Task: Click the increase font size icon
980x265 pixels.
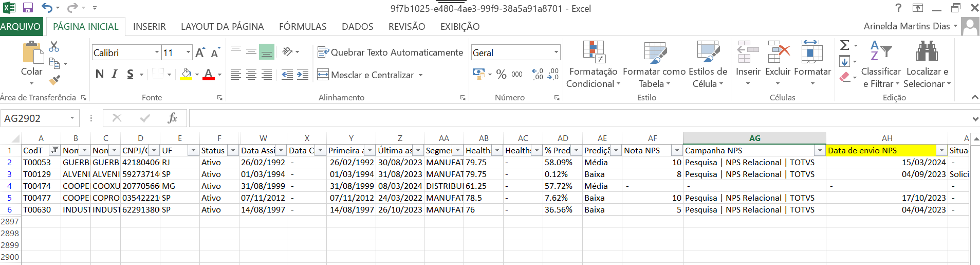Action: point(200,52)
